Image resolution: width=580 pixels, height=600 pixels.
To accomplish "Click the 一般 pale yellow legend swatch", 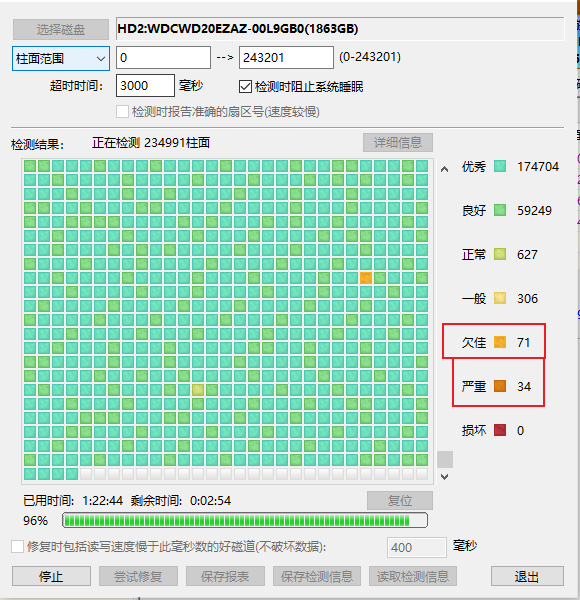I will click(x=500, y=298).
